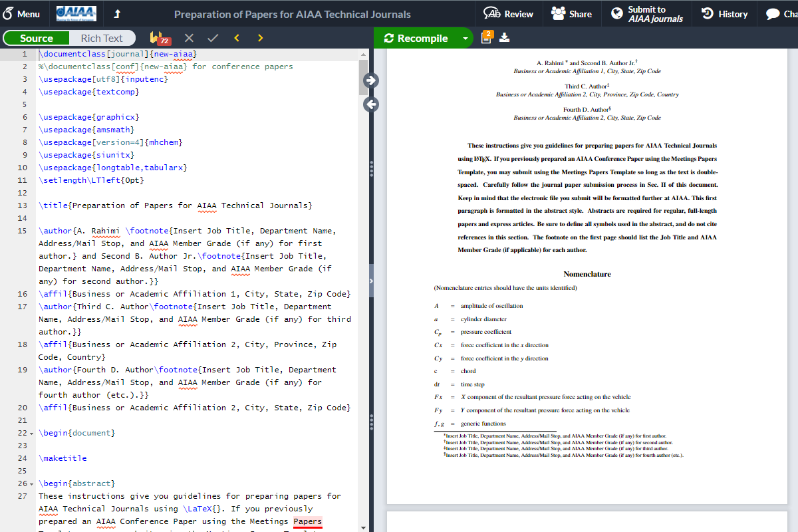Screen dimensions: 798x532
Task: Click \begin{document} line in source
Action: [77, 433]
